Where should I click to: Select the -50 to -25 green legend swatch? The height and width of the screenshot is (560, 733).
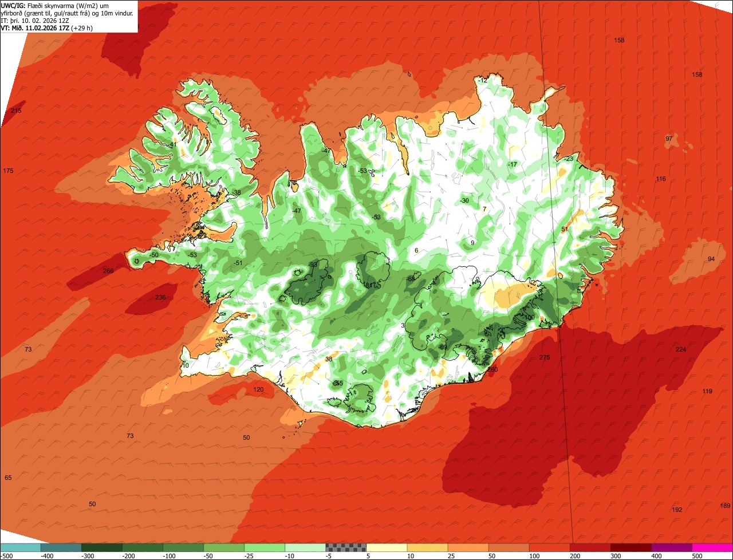tap(223, 547)
